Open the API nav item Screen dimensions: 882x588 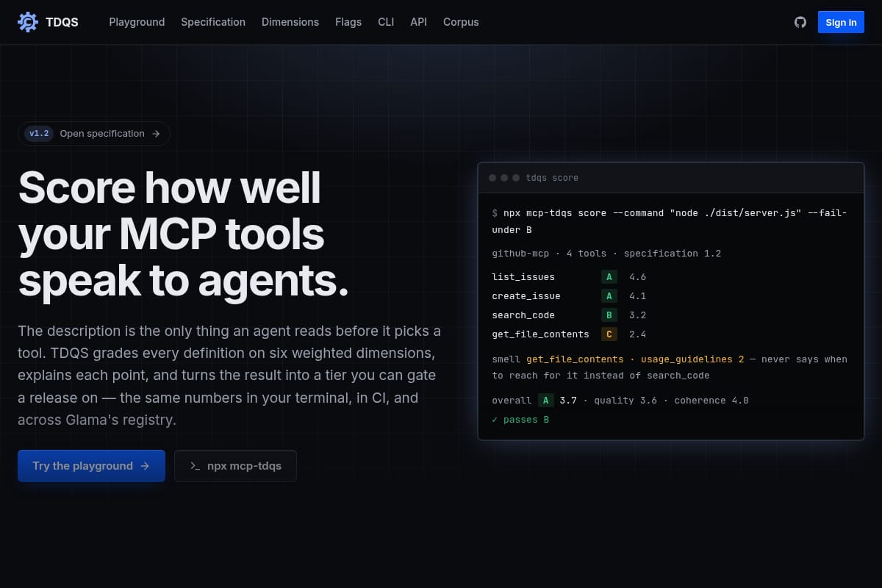(419, 22)
